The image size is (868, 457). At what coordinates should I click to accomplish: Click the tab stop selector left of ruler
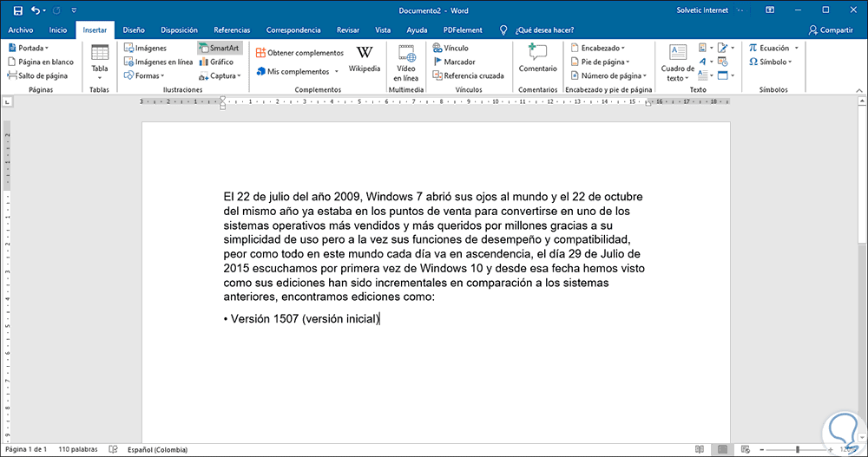pos(7,101)
